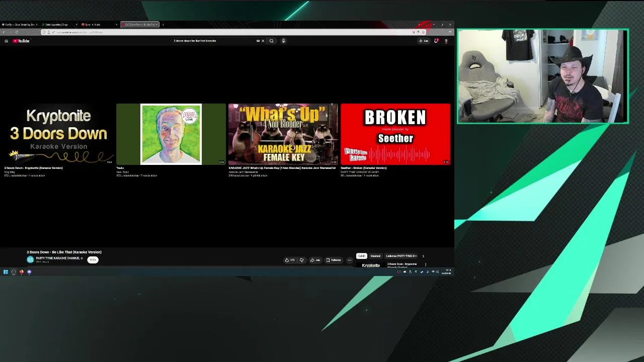This screenshot has height=362, width=644.
Task: Dislike the video with thumbs down
Action: pyautogui.click(x=301, y=260)
